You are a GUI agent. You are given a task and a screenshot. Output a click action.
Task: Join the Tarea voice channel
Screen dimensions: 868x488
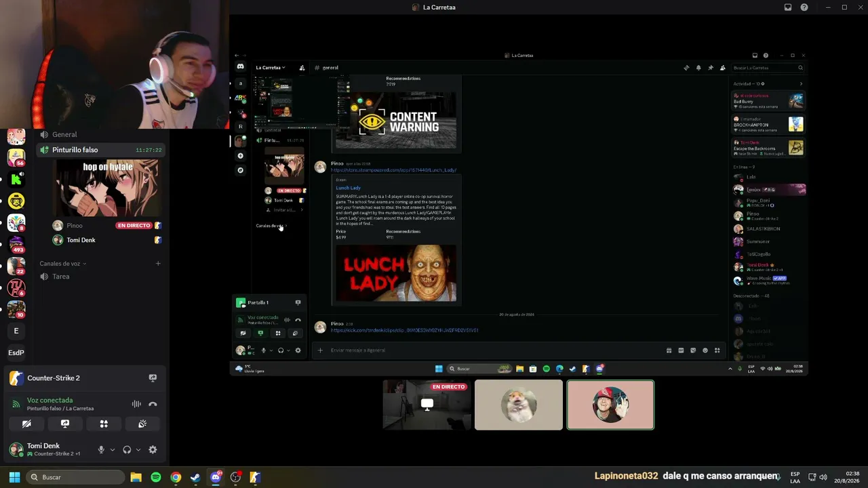pos(102,277)
